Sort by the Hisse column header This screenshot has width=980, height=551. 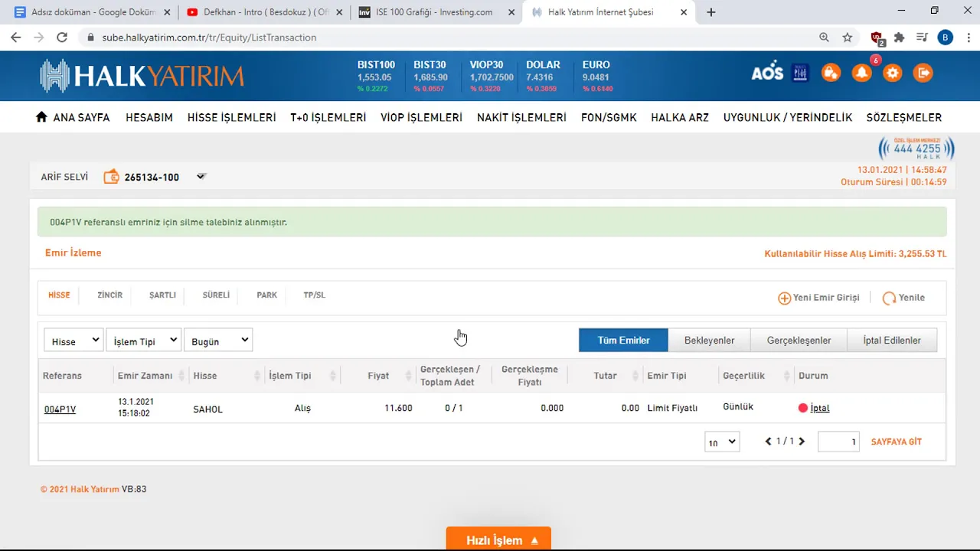click(x=205, y=376)
